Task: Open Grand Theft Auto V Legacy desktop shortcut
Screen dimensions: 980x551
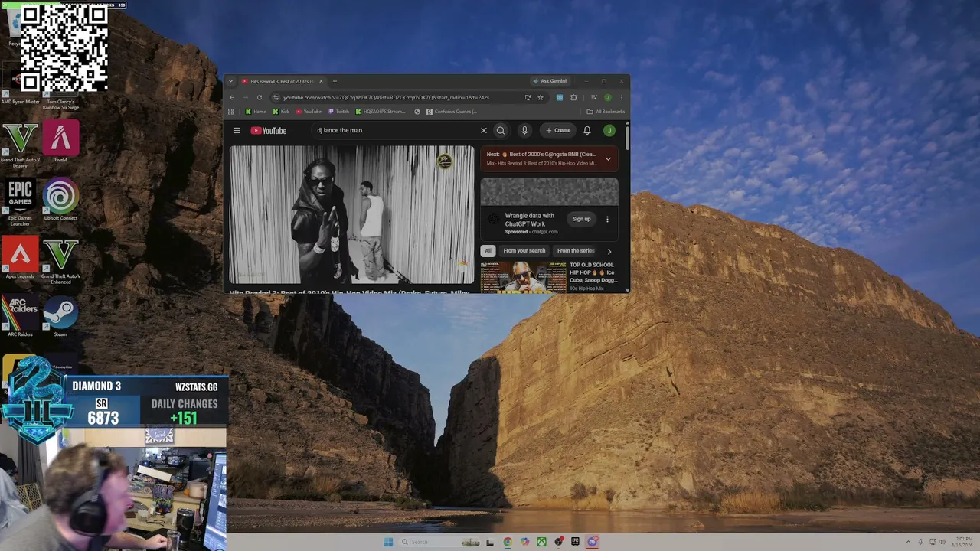Action: click(x=20, y=145)
